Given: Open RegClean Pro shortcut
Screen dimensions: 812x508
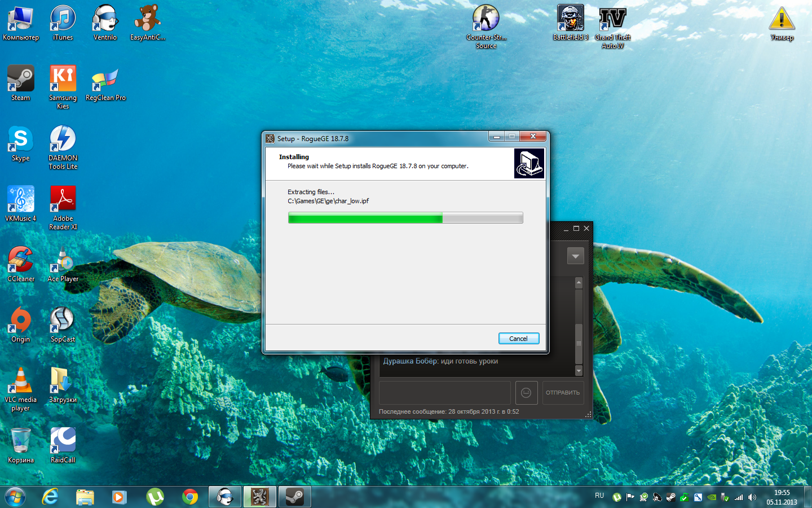Looking at the screenshot, I should [105, 84].
